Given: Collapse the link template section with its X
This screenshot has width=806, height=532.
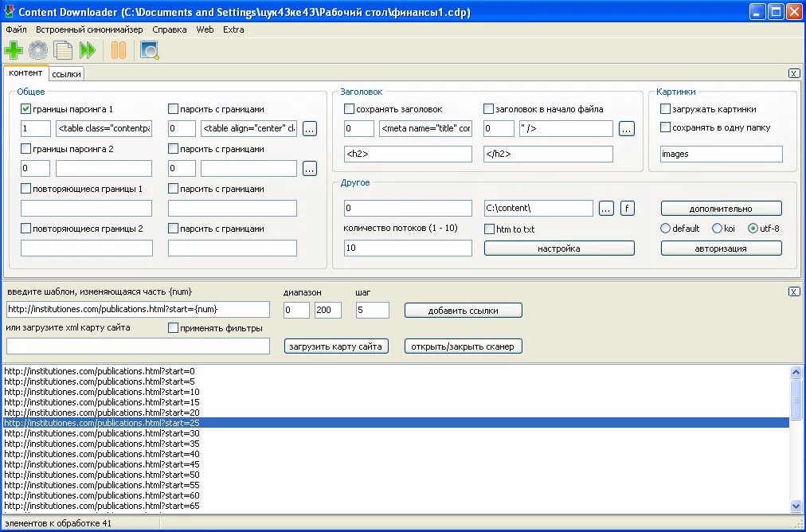Looking at the screenshot, I should tap(794, 291).
